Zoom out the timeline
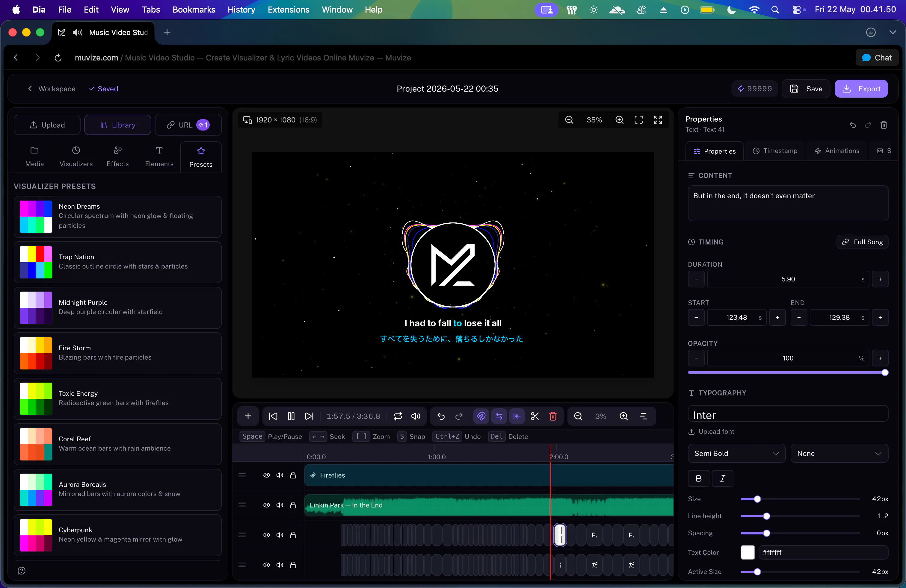The image size is (906, 588). tap(578, 416)
